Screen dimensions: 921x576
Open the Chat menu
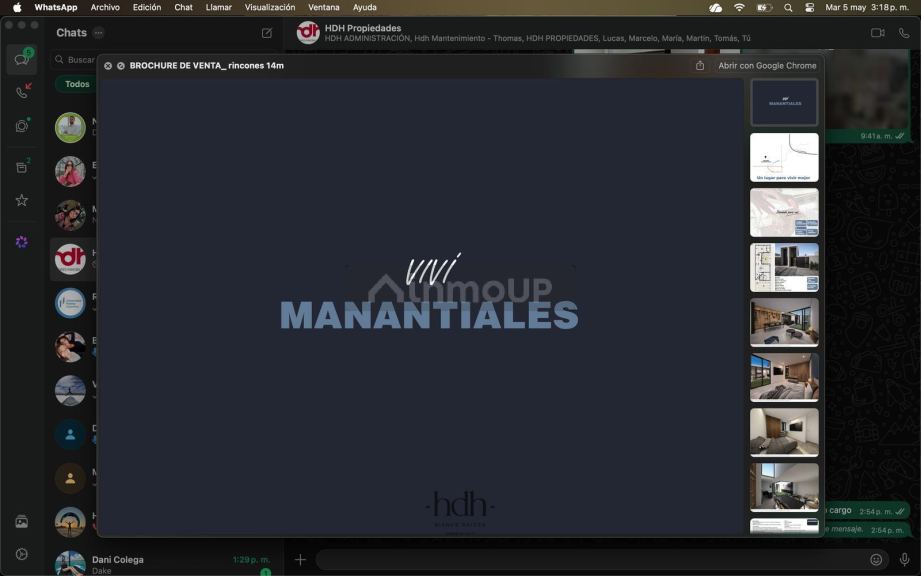(183, 8)
